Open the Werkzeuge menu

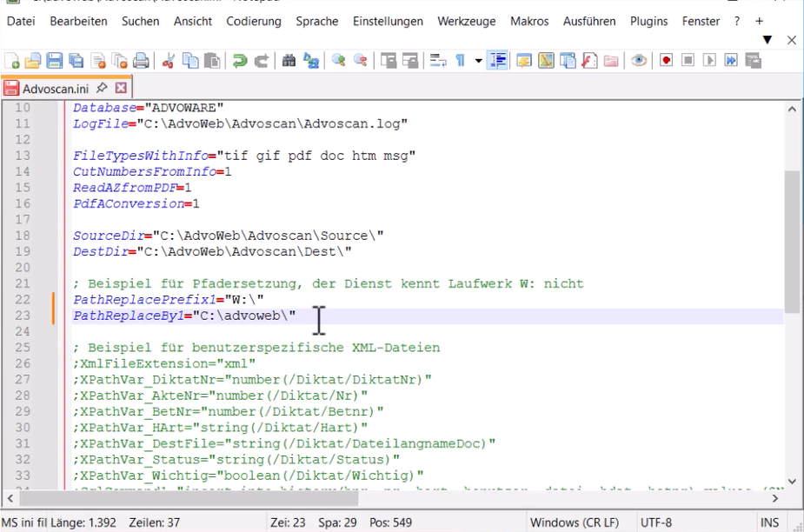(x=467, y=21)
